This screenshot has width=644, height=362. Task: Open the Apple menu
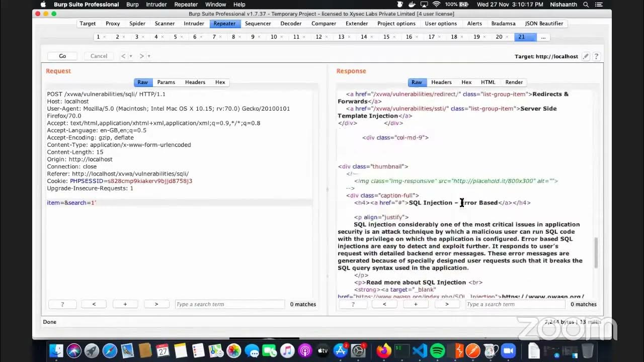click(x=43, y=5)
